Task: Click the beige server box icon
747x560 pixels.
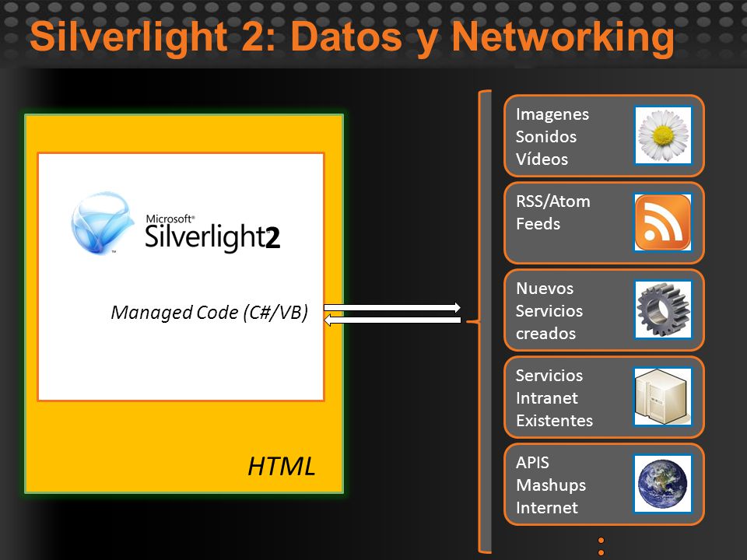Action: (x=663, y=397)
